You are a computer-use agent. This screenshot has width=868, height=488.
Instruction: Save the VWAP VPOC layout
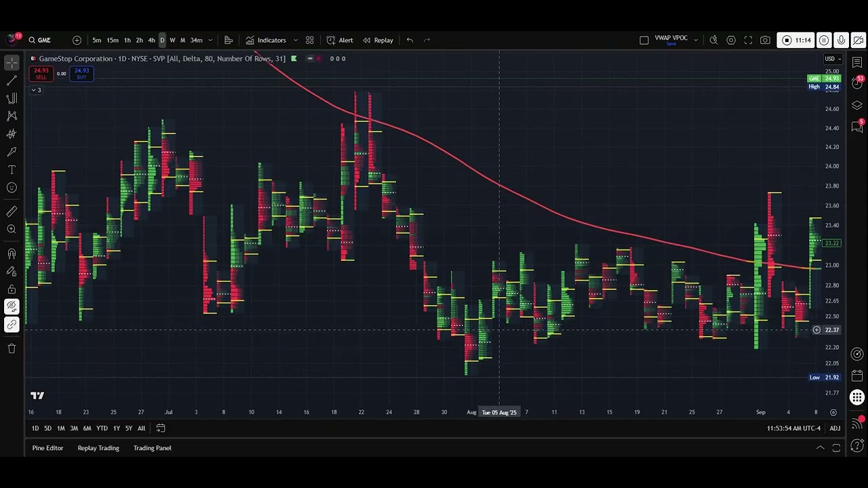(x=671, y=44)
